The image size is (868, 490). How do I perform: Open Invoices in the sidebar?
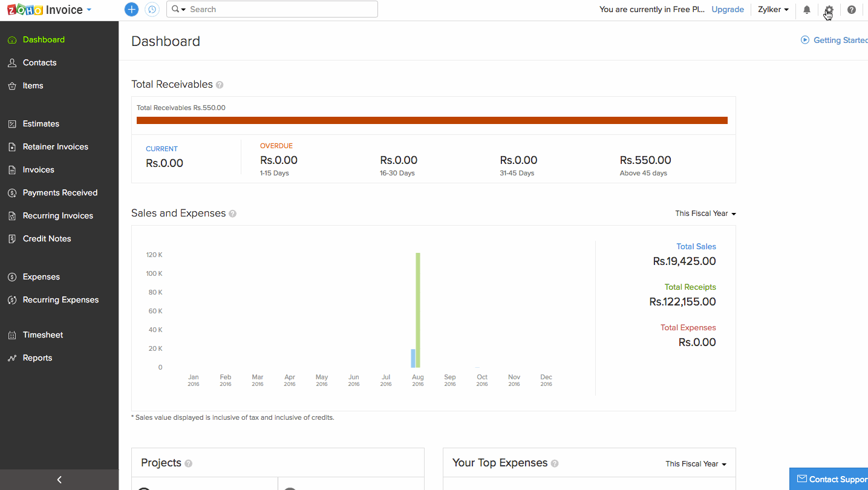pos(38,170)
